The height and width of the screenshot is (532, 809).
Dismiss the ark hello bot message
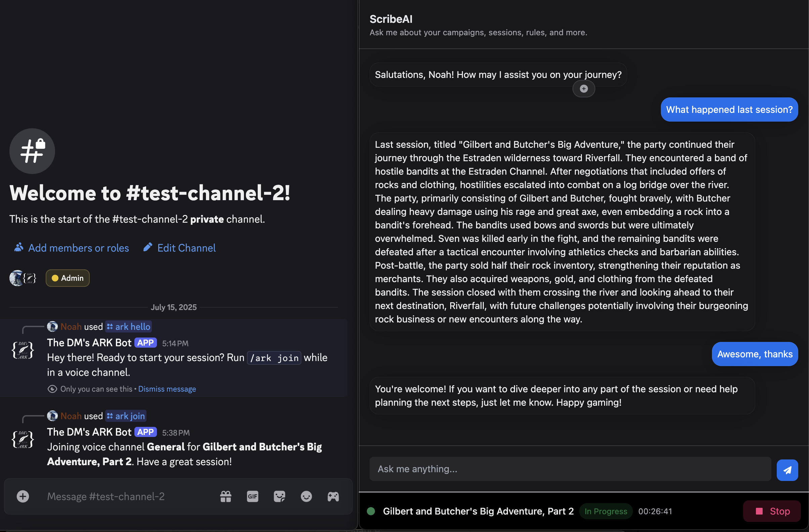167,389
